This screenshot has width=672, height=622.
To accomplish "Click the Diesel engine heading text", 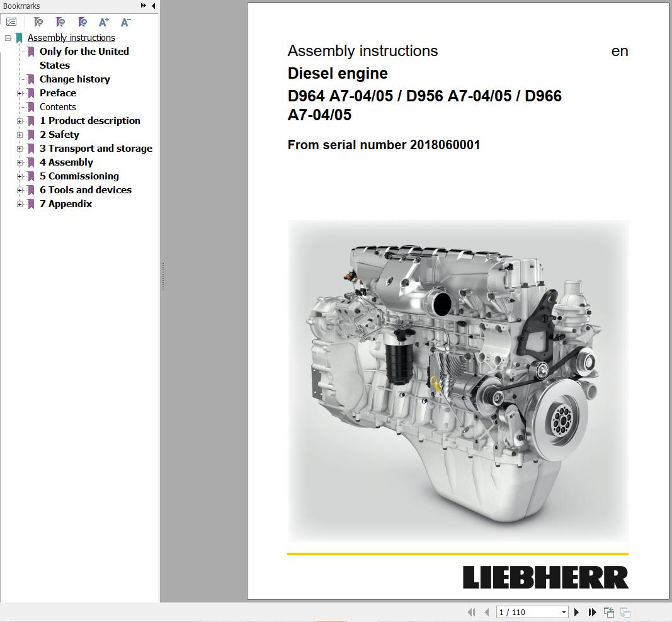I will tap(338, 73).
